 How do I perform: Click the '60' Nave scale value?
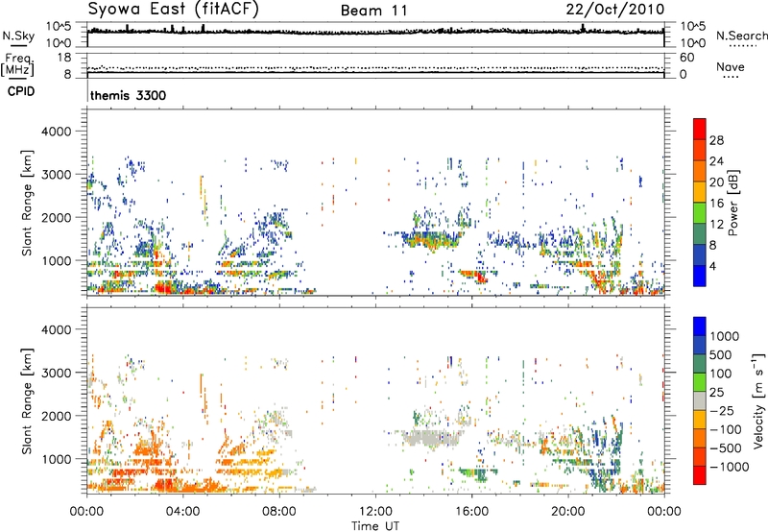click(x=686, y=58)
